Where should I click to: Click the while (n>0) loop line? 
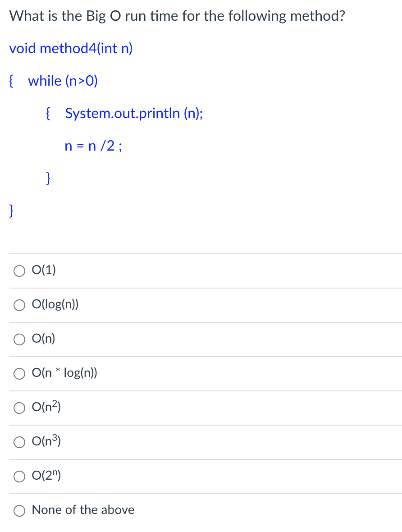point(62,81)
